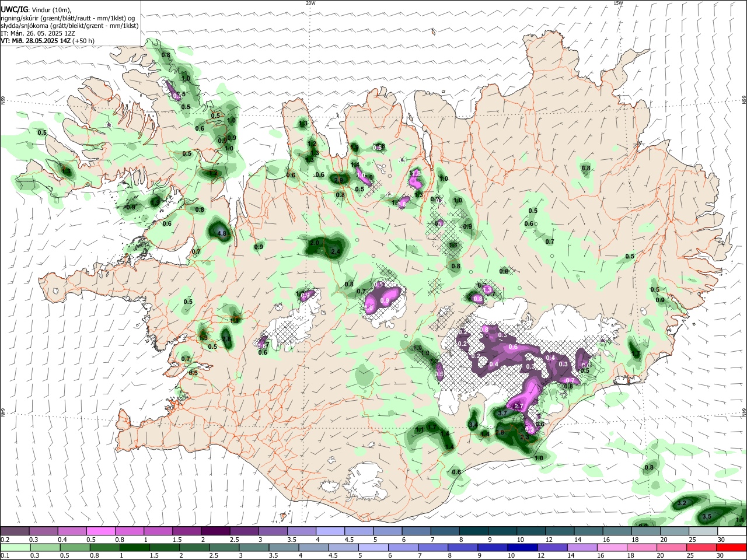The image size is (747, 560).
Task: Click the bright red 30 swatch in rain legend
Action: (732, 548)
